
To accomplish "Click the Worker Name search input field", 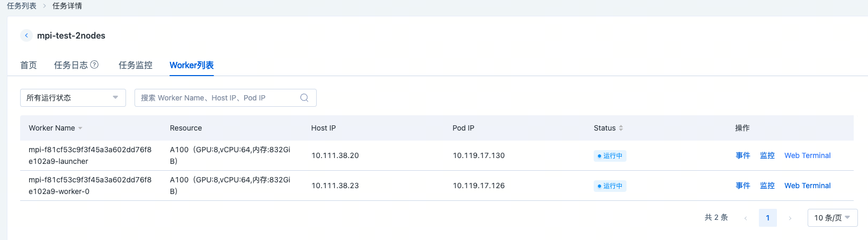I will tap(217, 98).
